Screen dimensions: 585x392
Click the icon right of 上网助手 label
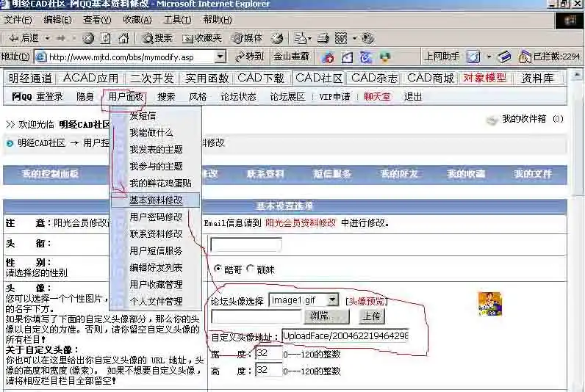[473, 57]
